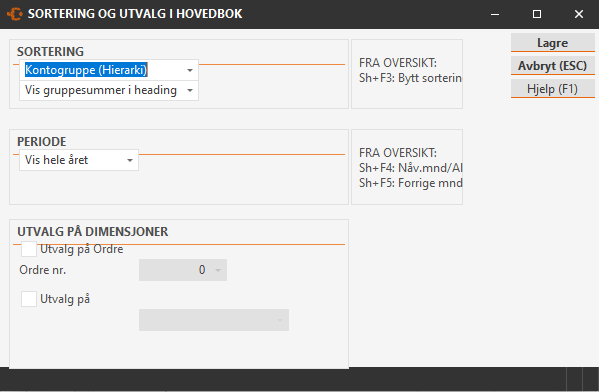
Task: Click the Sh+F3: Bytt sortering hint text
Action: click(x=410, y=78)
